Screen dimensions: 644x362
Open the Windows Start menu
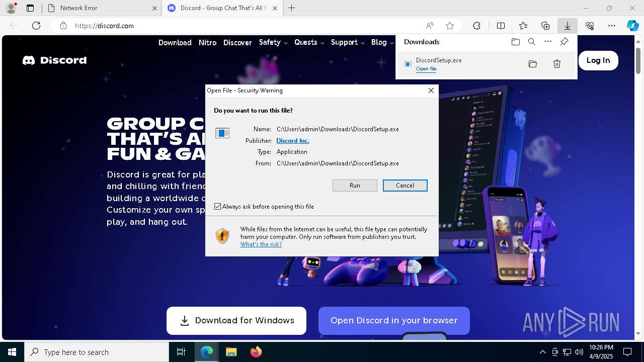pos(12,352)
